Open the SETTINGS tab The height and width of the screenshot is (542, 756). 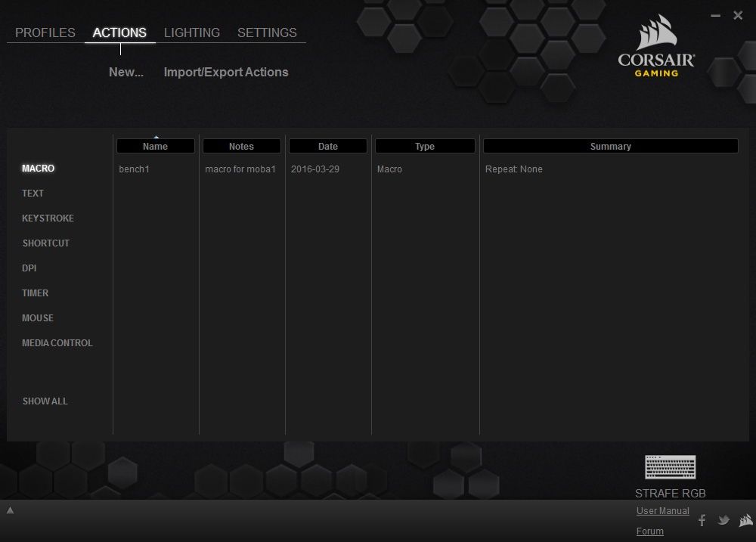tap(267, 33)
